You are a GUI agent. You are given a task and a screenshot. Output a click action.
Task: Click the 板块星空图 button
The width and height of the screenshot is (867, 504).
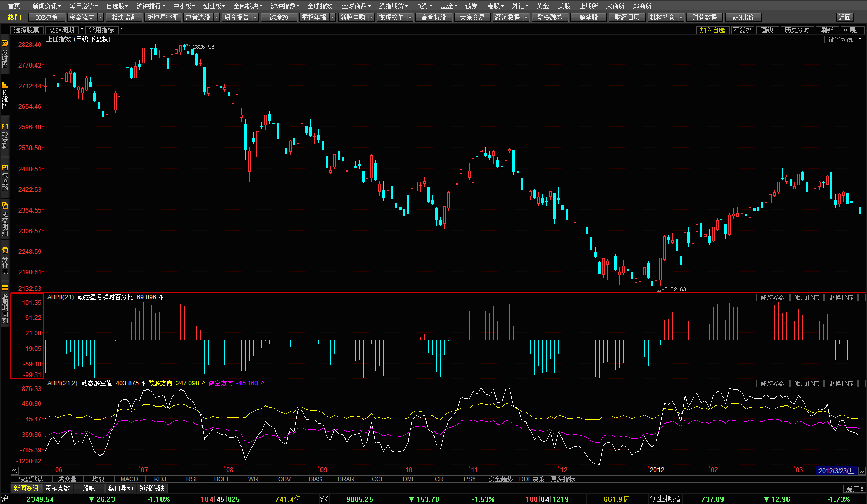coord(163,18)
